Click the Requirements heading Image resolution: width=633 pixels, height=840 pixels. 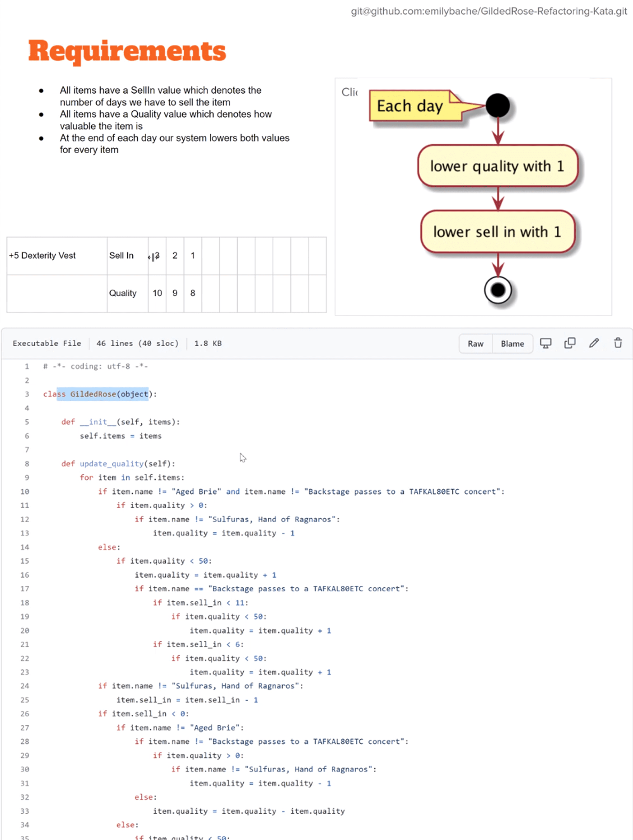[x=127, y=51]
